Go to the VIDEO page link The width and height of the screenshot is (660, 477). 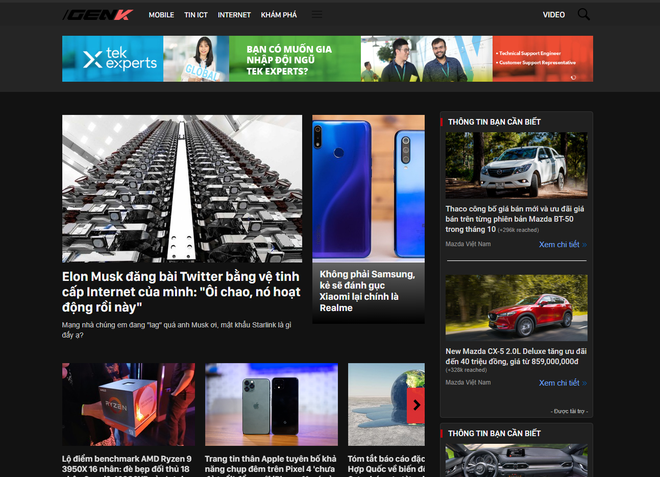tap(554, 15)
